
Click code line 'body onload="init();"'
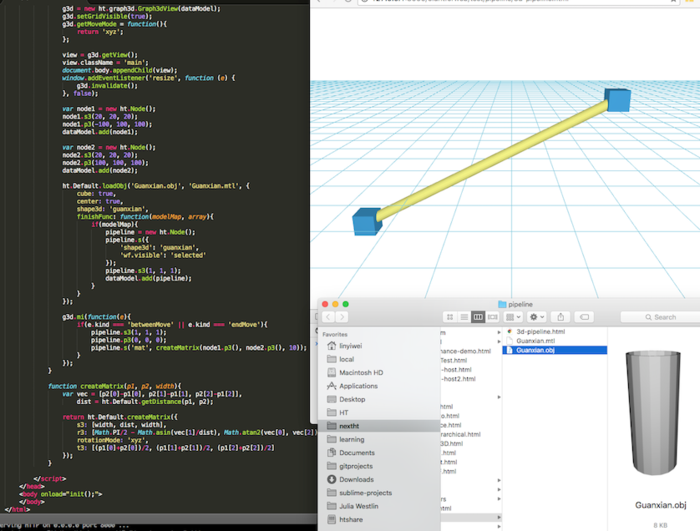(60, 494)
